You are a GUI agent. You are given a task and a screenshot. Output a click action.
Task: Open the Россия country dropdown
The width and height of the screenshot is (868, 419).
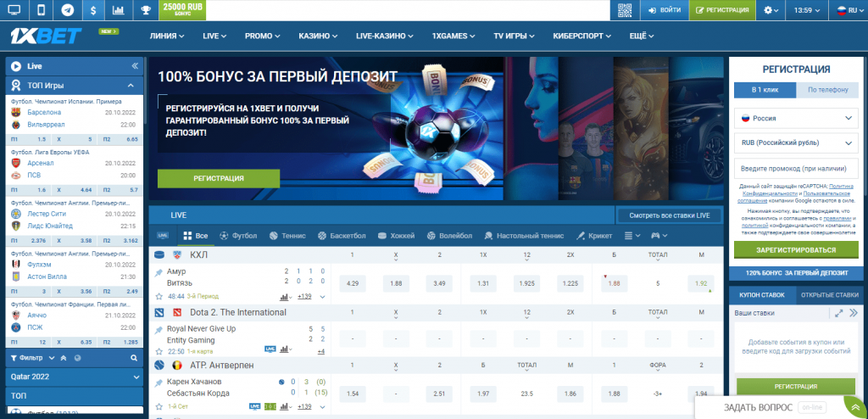(x=796, y=118)
